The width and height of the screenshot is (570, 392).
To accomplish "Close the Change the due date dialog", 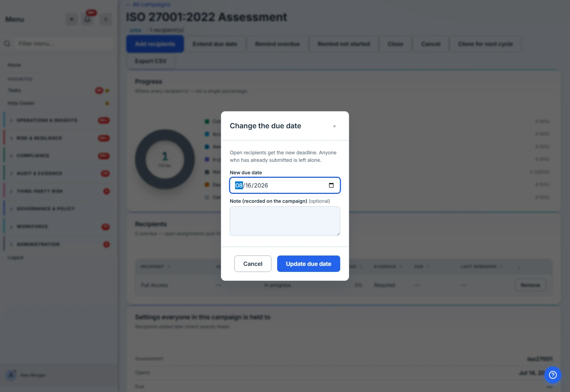I will 335,126.
